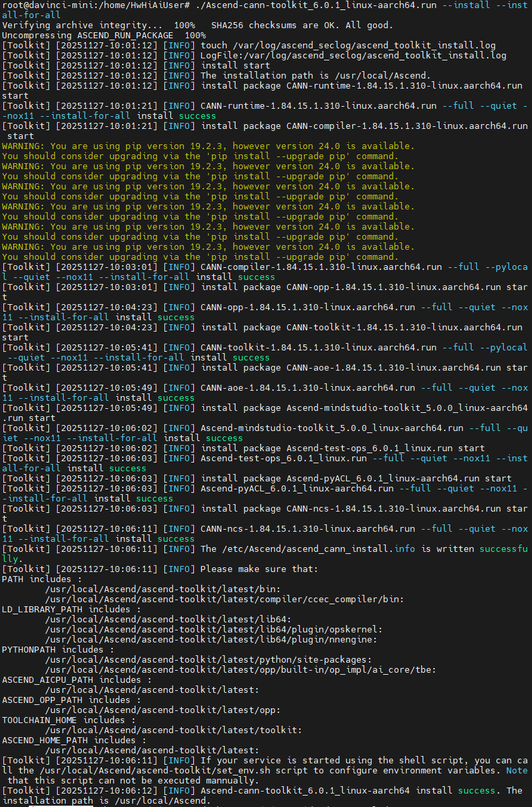Click 'LD_LIBRARY_PATH includes :' heading
Screen dimensions: 532x807
click(x=72, y=610)
